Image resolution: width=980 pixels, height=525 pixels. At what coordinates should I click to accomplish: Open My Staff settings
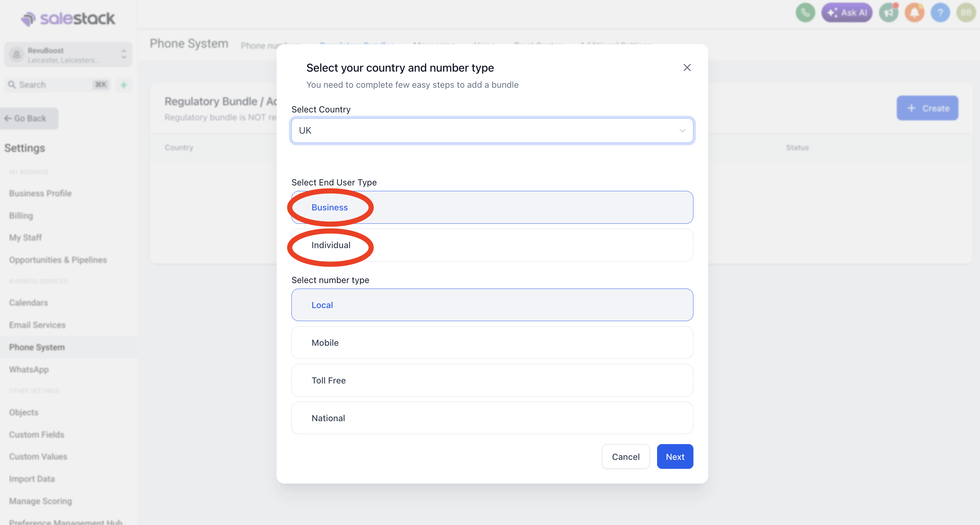(25, 237)
